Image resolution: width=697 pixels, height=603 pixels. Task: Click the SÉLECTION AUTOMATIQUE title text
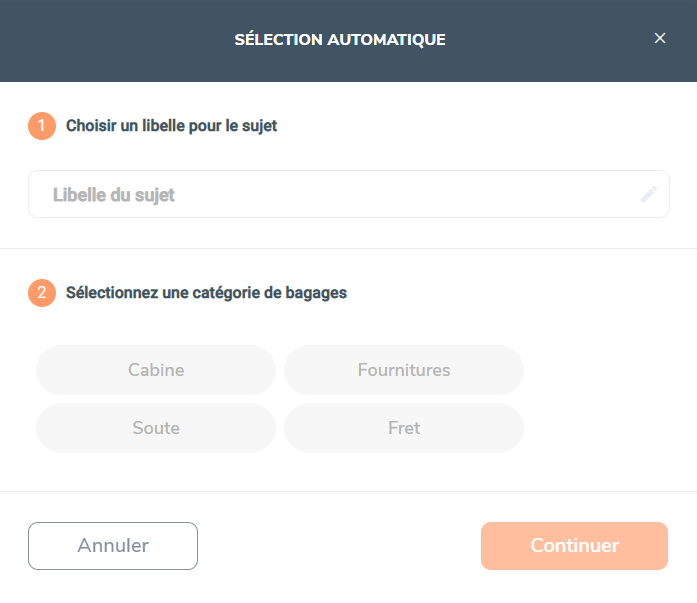click(340, 40)
